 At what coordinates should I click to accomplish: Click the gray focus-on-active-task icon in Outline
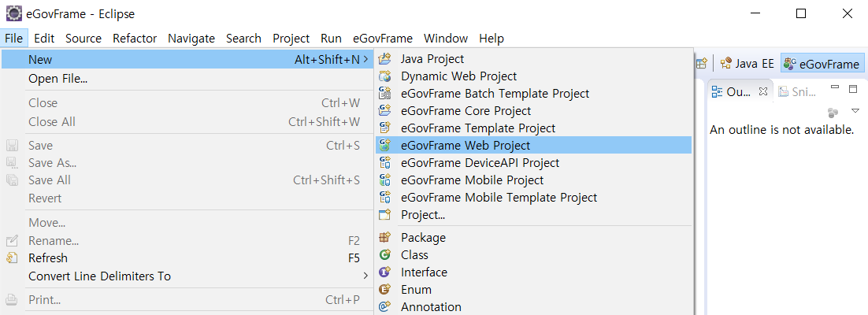click(x=833, y=113)
